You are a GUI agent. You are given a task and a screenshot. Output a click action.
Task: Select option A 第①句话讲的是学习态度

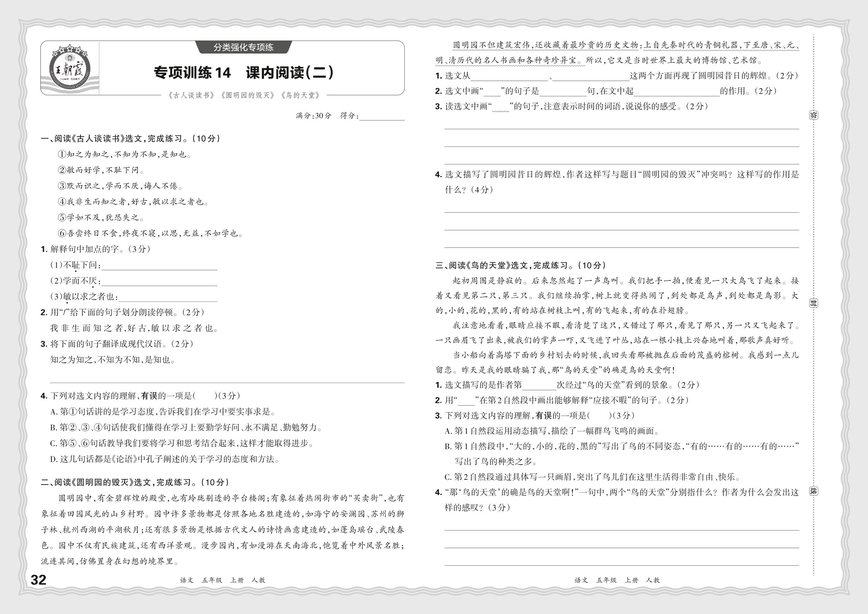[163, 412]
